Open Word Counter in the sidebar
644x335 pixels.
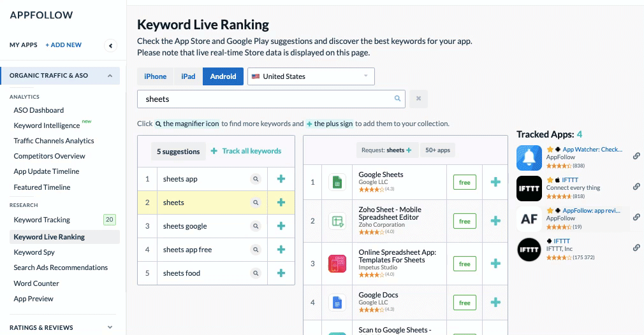point(36,283)
